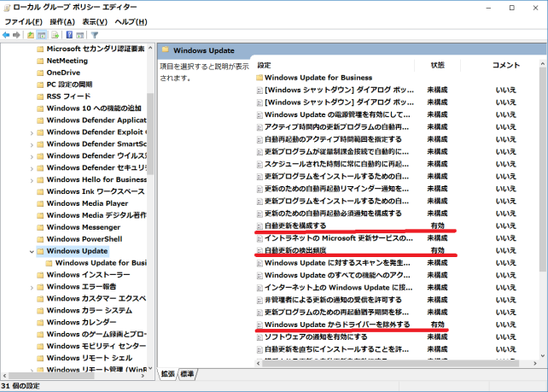Click the NetMeeting folder icon in tree
Screen dimensions: 548x392
tap(40, 61)
